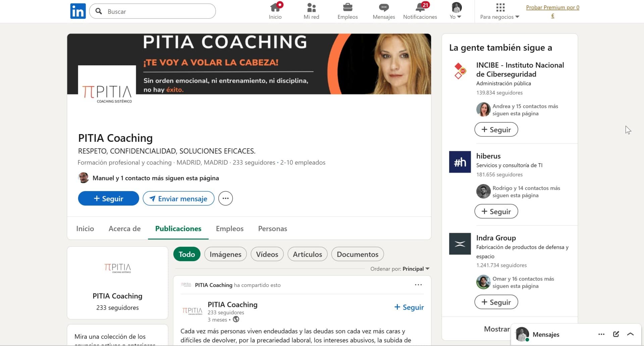Follow Indra Group with its Seguir button

496,302
